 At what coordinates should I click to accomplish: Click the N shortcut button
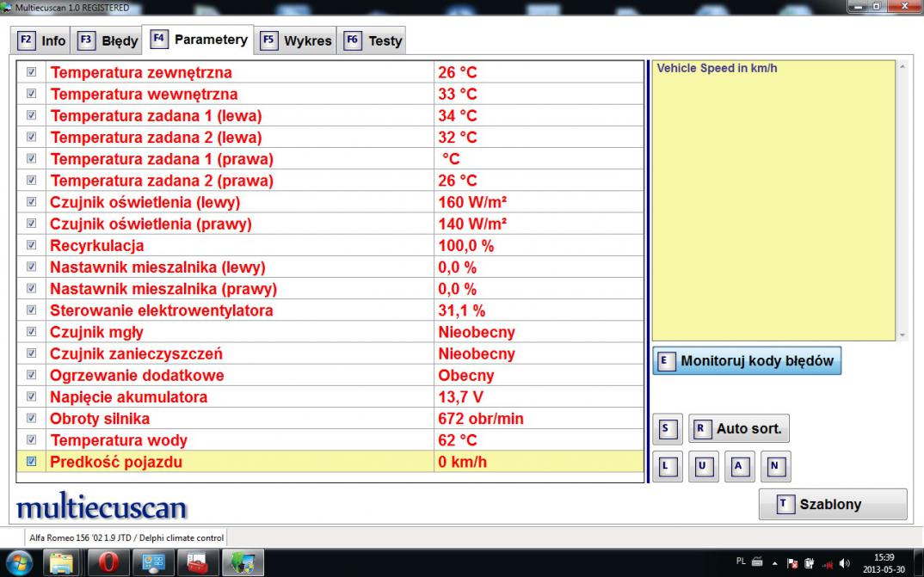coord(775,466)
